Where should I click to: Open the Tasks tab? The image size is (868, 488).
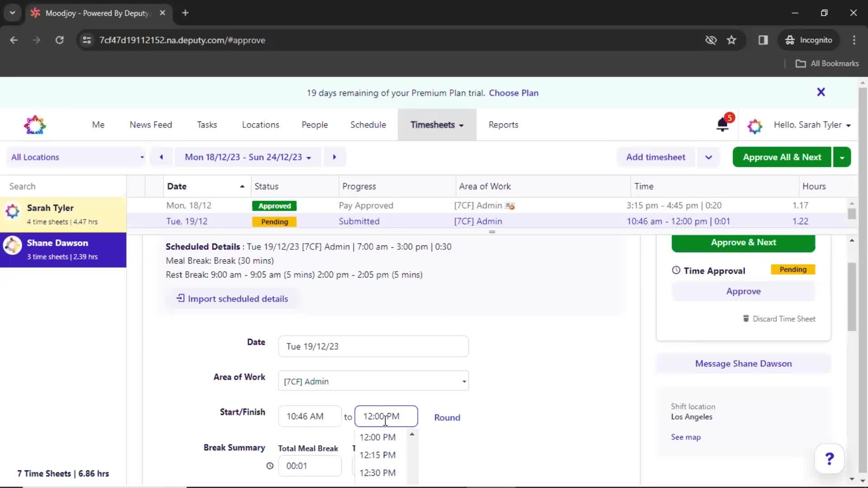coord(207,125)
